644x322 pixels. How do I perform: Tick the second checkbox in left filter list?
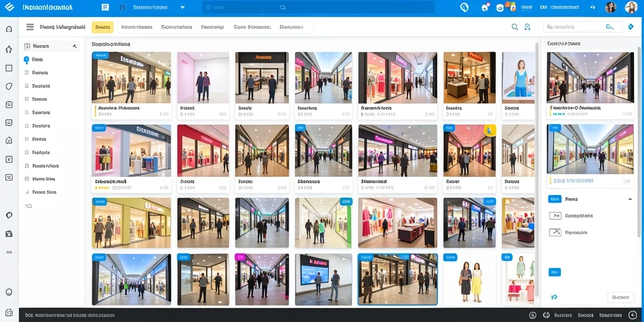27,86
